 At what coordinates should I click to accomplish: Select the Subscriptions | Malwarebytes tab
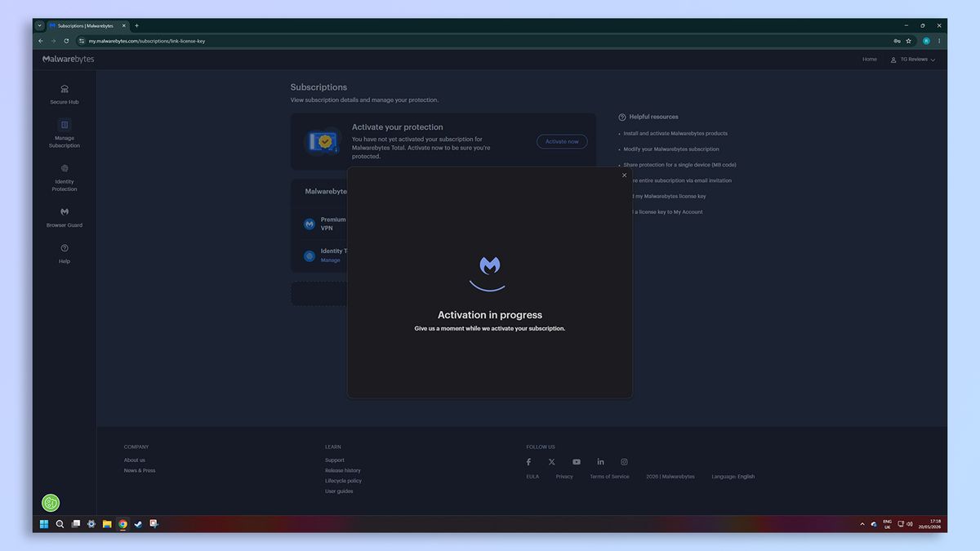[87, 25]
